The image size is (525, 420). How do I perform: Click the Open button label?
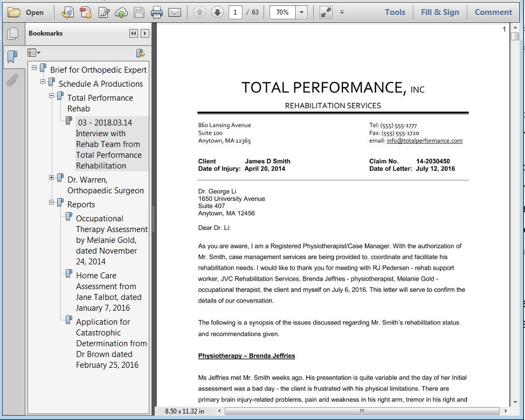click(35, 13)
